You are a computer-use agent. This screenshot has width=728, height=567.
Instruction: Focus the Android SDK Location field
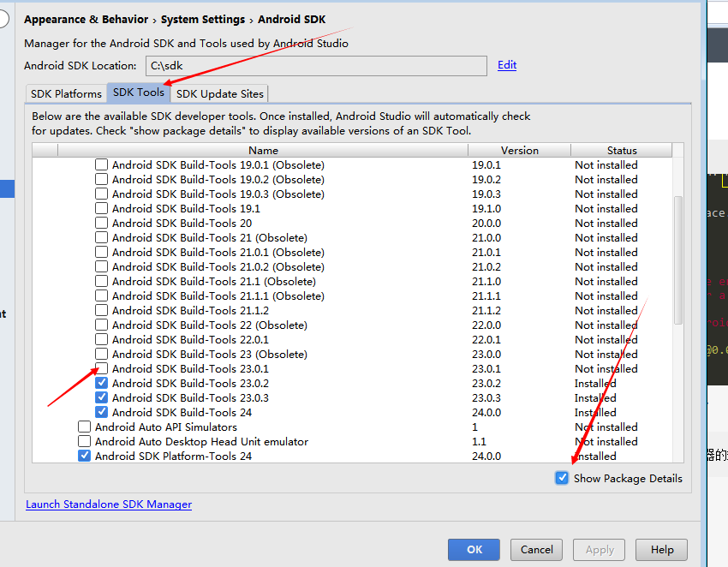tap(316, 66)
